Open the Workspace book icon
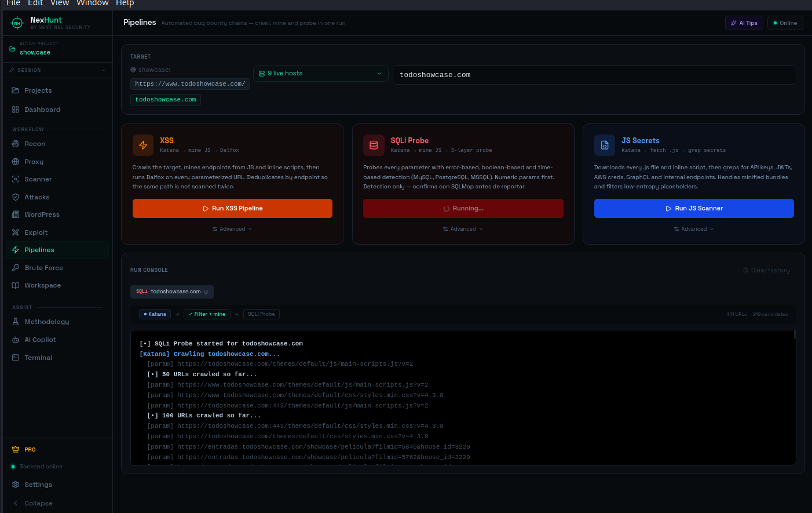This screenshot has height=513, width=812. pos(16,285)
